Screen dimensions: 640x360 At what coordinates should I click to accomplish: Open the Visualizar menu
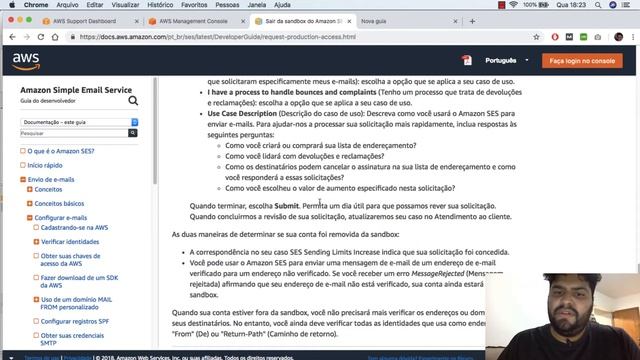tap(125, 5)
